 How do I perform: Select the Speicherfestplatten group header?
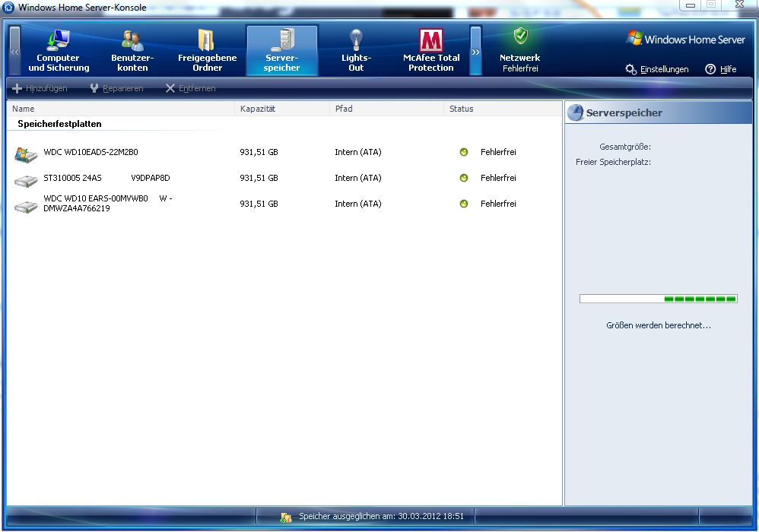(x=59, y=124)
